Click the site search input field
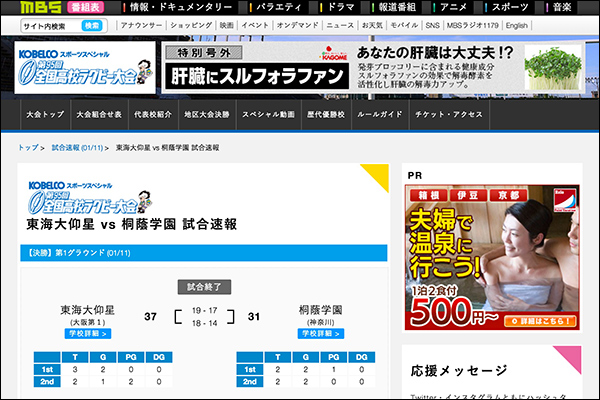The image size is (600, 400). (x=47, y=25)
